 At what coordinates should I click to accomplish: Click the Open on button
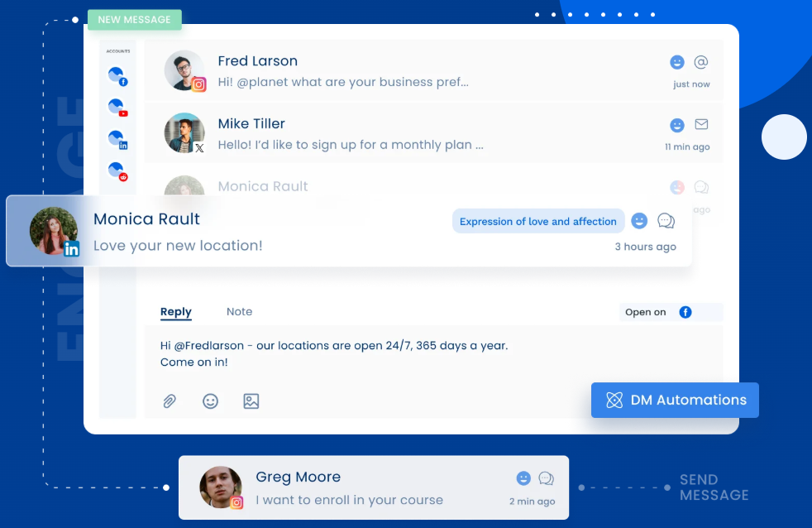671,312
